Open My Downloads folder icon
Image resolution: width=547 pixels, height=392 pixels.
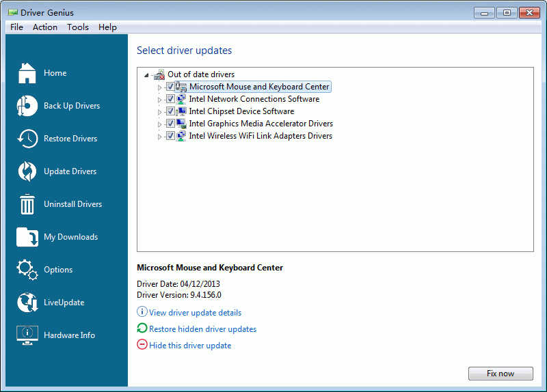tap(27, 237)
